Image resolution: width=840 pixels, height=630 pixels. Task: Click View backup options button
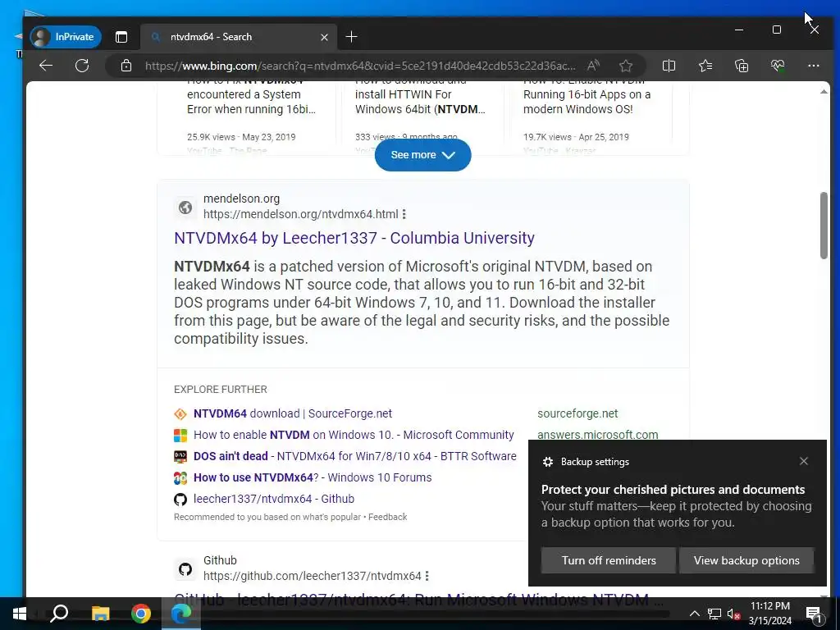pos(746,560)
